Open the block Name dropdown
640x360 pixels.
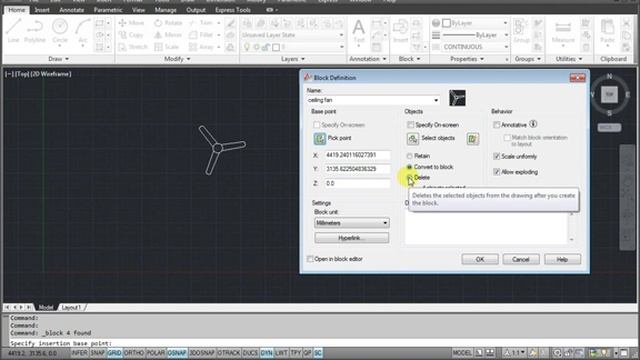click(x=436, y=100)
